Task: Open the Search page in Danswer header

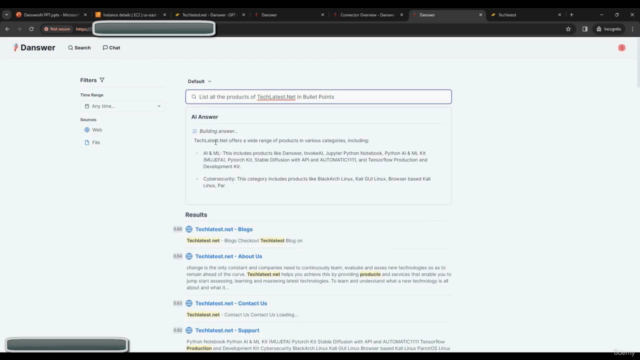Action: pyautogui.click(x=79, y=48)
